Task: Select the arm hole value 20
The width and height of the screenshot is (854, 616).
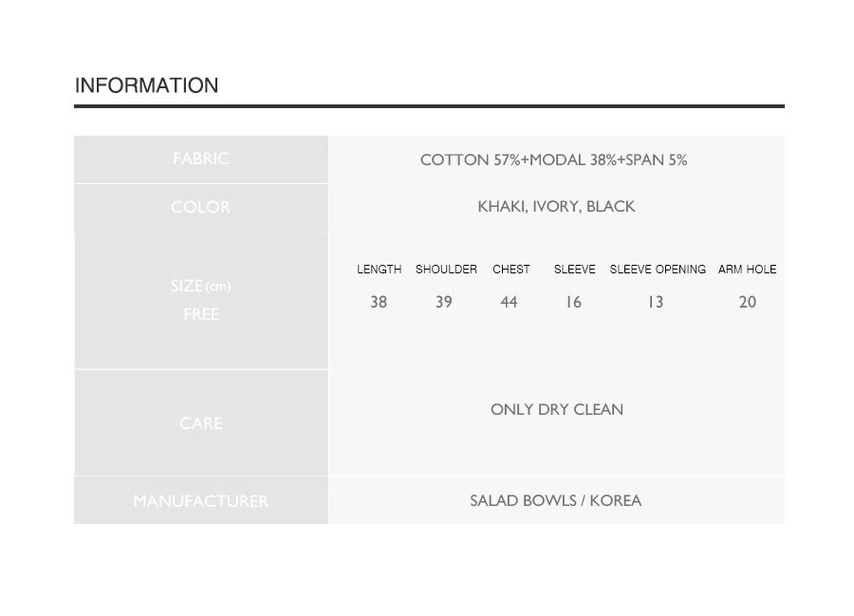Action: 748,302
